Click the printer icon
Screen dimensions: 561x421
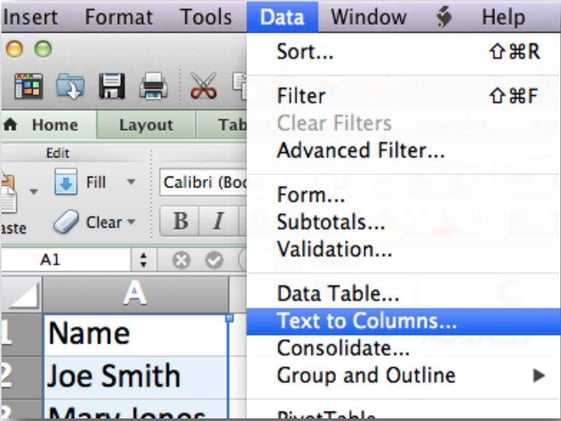coord(153,86)
